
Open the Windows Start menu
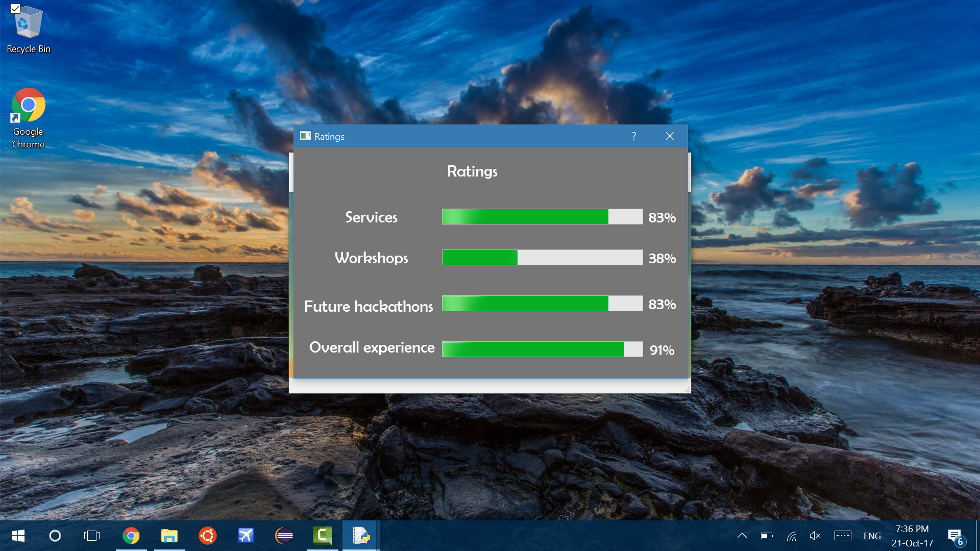(x=18, y=536)
